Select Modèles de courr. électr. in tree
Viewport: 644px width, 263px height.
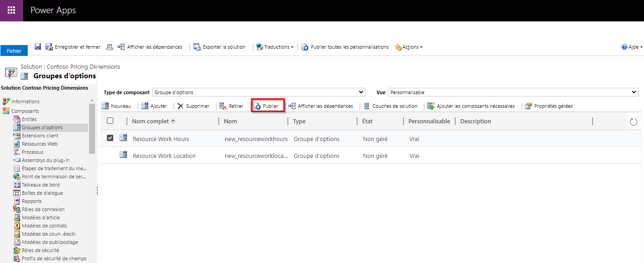[49, 234]
